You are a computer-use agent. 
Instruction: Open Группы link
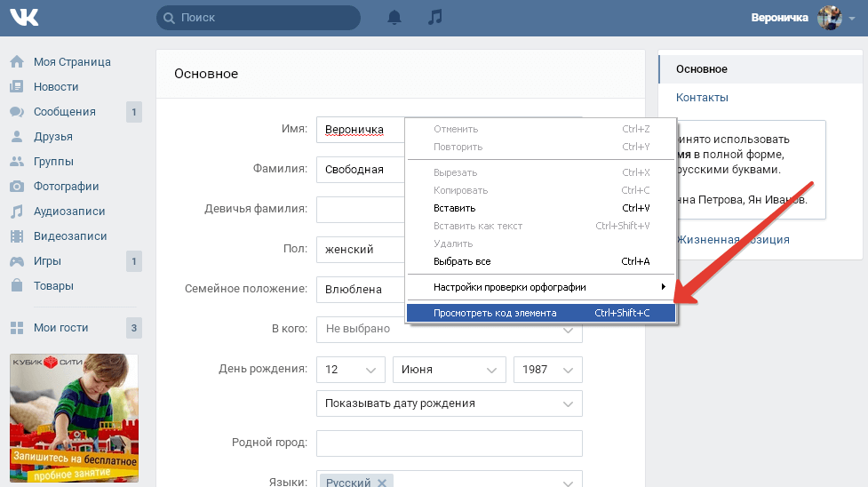(53, 162)
